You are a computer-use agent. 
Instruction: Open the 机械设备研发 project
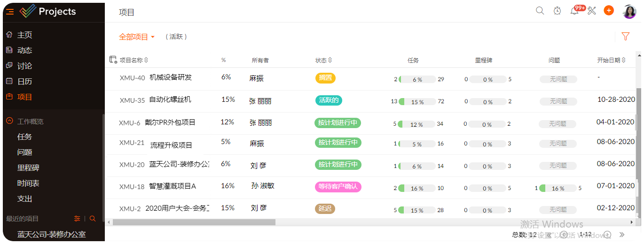click(171, 77)
